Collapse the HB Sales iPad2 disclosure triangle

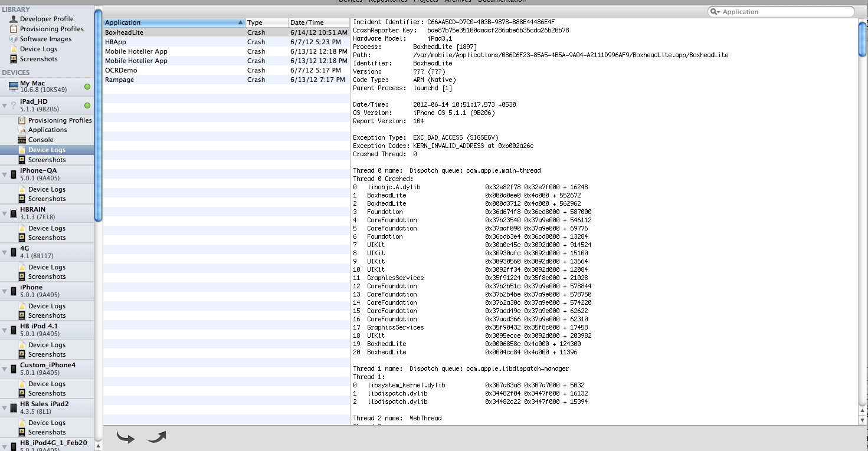point(5,408)
